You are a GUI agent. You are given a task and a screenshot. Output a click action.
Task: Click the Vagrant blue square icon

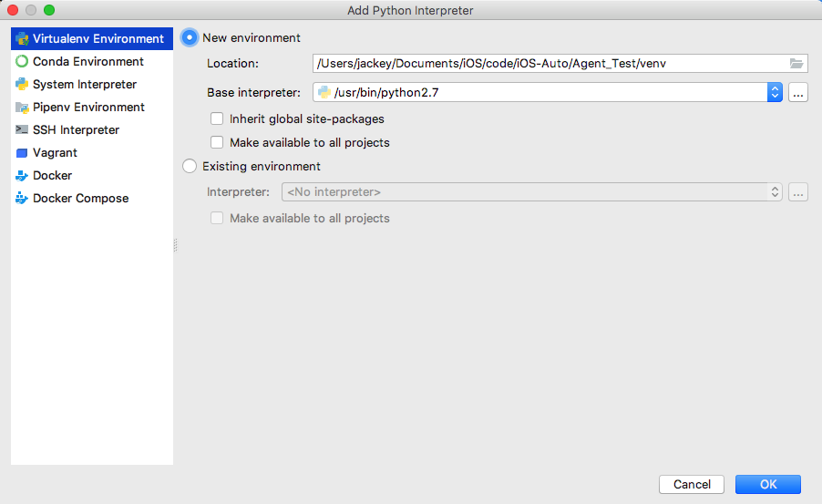click(x=22, y=153)
